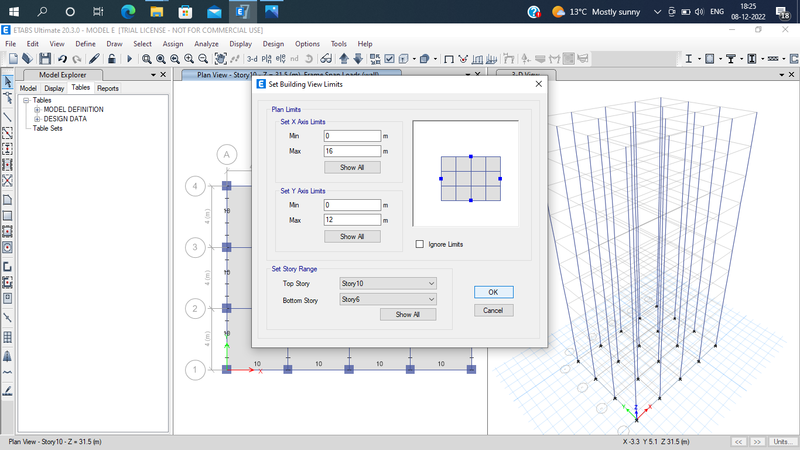Select the Draw Rectangular Floor tool
This screenshot has height=450, width=800.
coord(8,216)
